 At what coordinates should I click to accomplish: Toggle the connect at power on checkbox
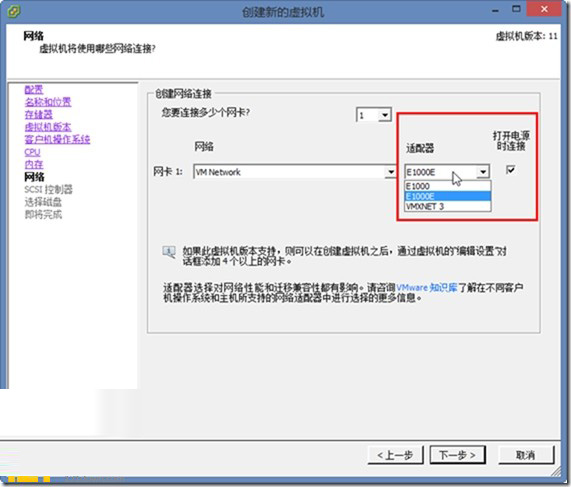pyautogui.click(x=511, y=169)
